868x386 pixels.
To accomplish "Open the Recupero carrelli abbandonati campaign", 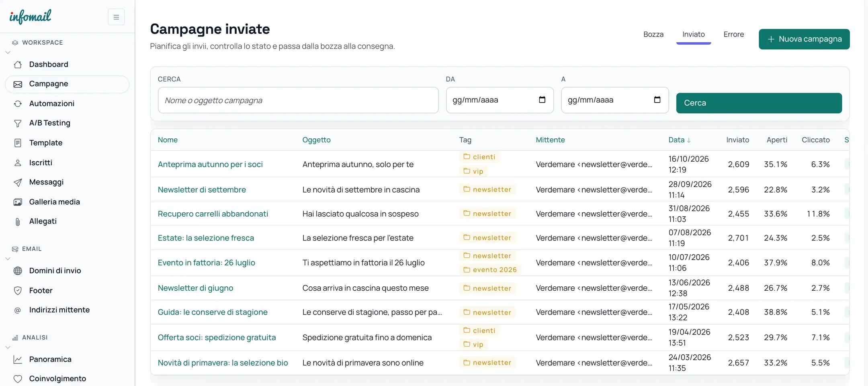I will 213,214.
